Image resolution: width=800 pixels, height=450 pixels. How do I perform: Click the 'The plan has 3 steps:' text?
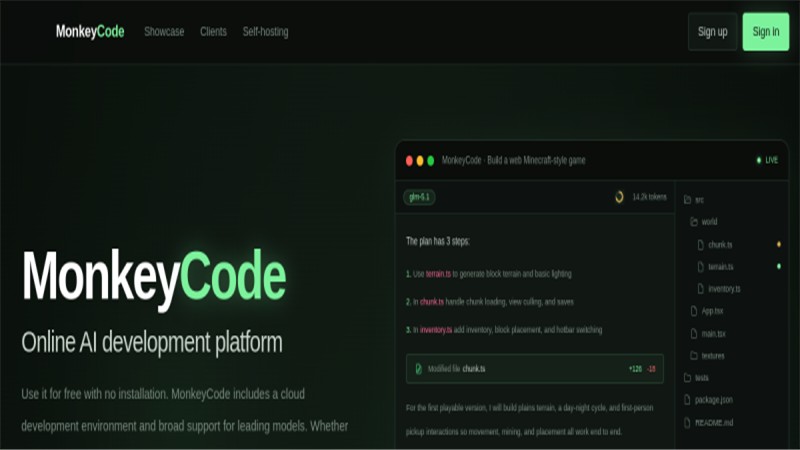(x=438, y=241)
